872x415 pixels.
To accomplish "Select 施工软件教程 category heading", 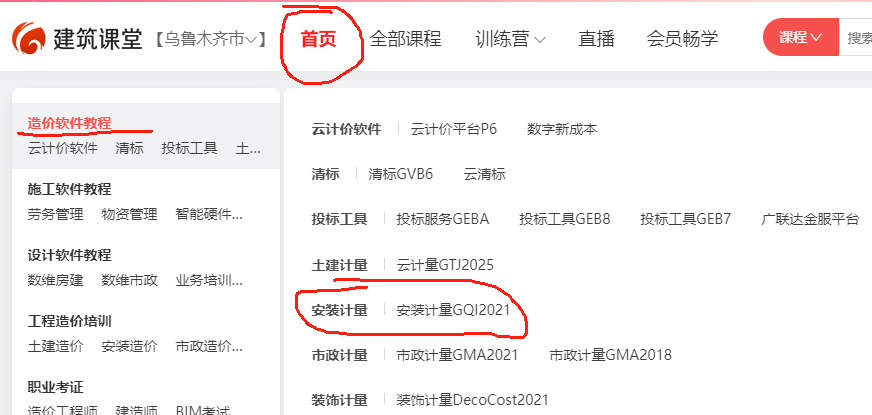I will [70, 189].
